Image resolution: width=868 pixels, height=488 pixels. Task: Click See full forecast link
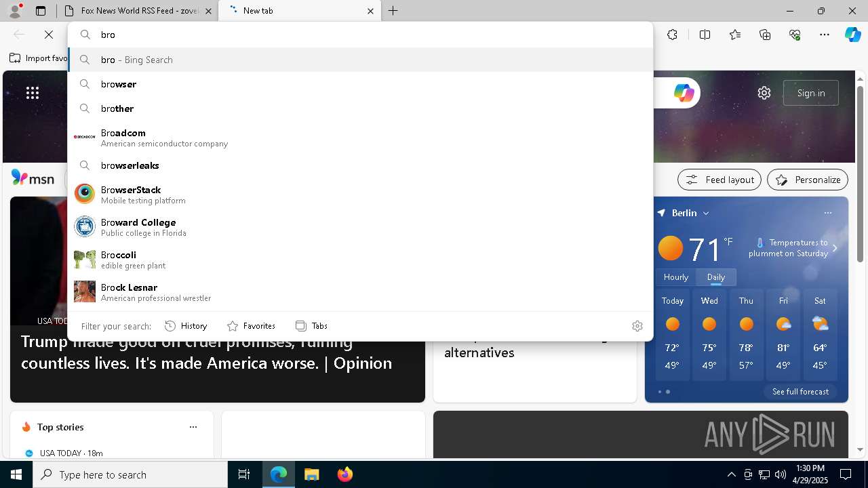coord(800,392)
